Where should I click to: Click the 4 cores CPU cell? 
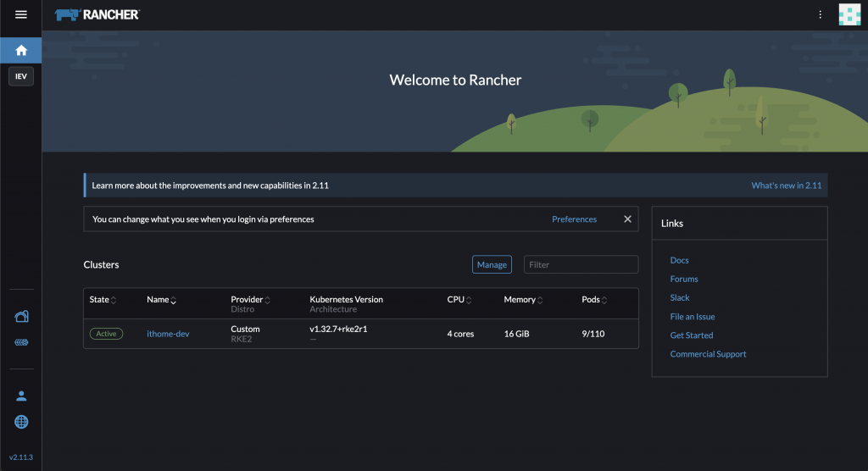click(460, 334)
